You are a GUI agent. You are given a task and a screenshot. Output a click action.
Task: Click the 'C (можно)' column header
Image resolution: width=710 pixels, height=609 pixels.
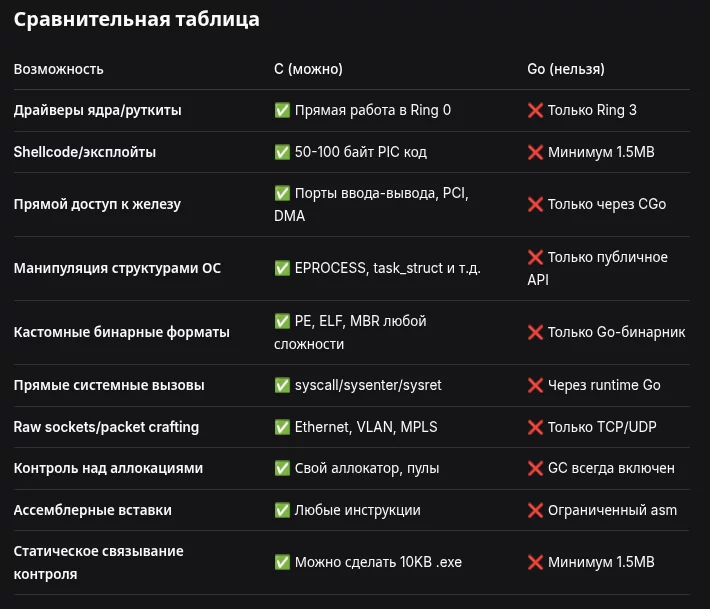[308, 69]
